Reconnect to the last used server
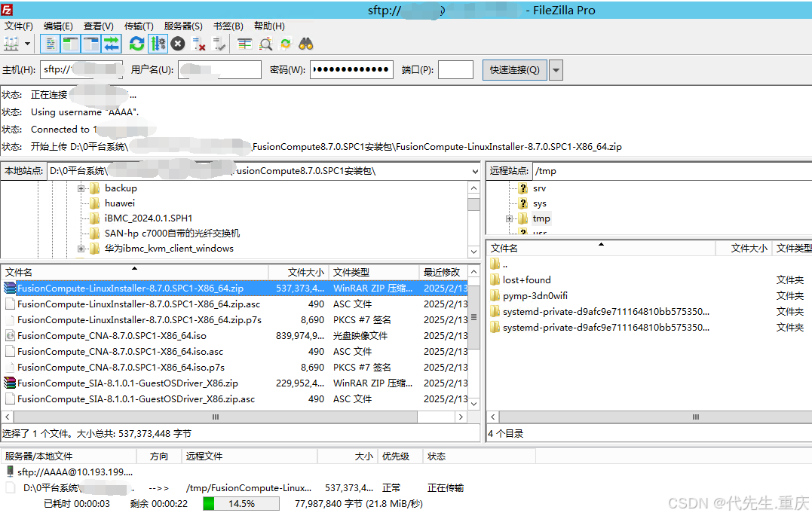Image resolution: width=812 pixels, height=516 pixels. pyautogui.click(x=218, y=43)
